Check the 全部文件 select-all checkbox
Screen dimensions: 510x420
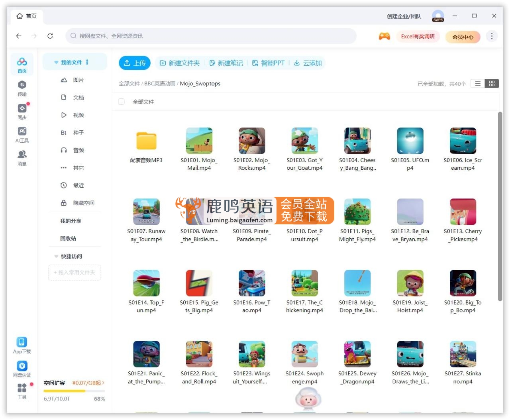[121, 102]
